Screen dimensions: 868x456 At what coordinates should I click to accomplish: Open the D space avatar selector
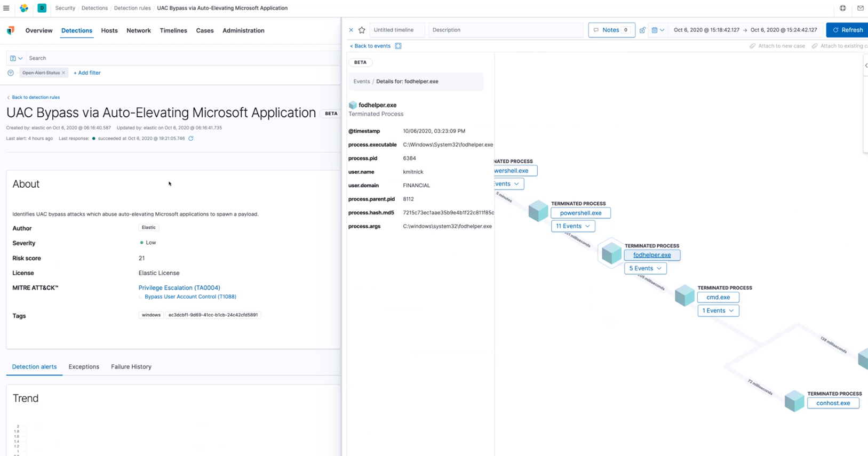point(42,8)
